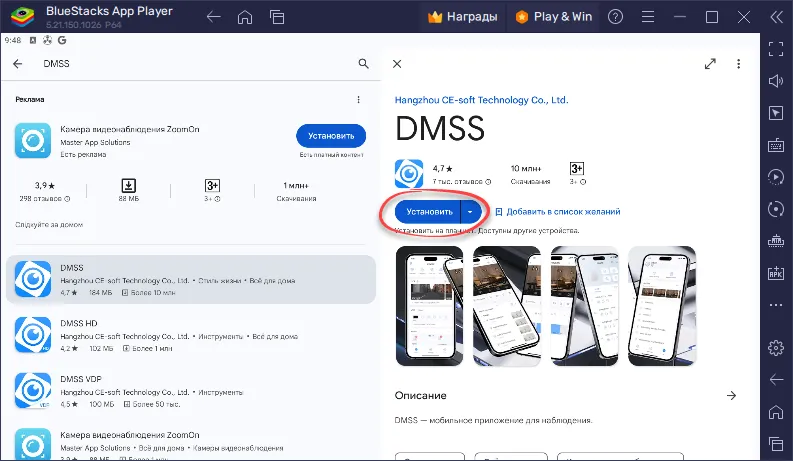
Task: Open the Play & Win tab
Action: click(x=553, y=17)
